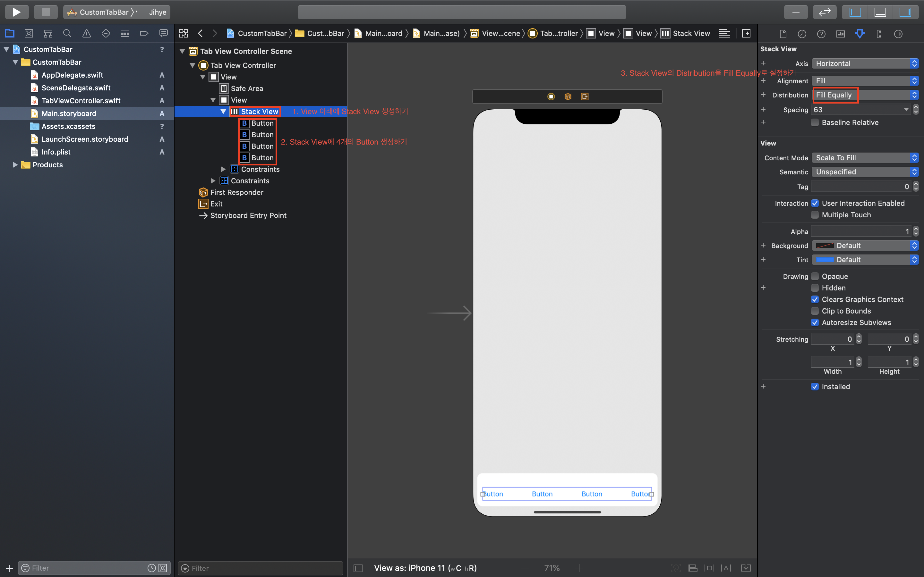Screen dimensions: 924x577
Task: Check the Hidden drawing checkbox
Action: pyautogui.click(x=815, y=288)
